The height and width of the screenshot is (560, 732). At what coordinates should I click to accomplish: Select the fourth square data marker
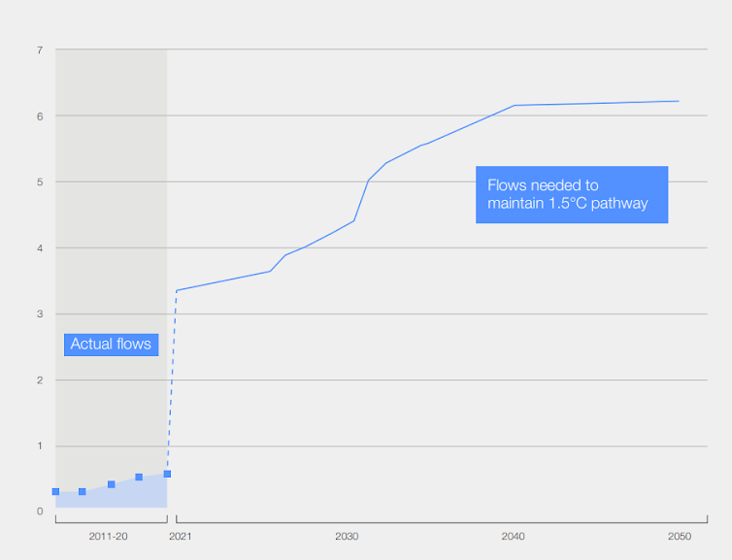pos(139,477)
